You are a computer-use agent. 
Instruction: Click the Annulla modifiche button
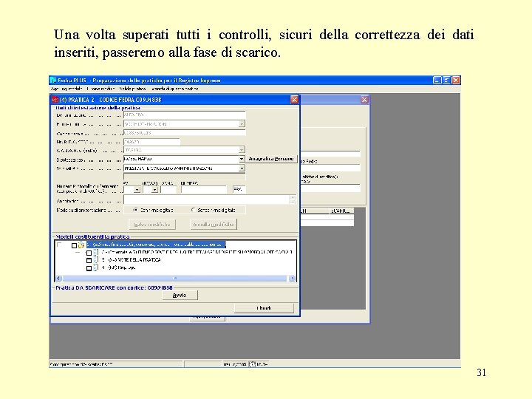[214, 225]
